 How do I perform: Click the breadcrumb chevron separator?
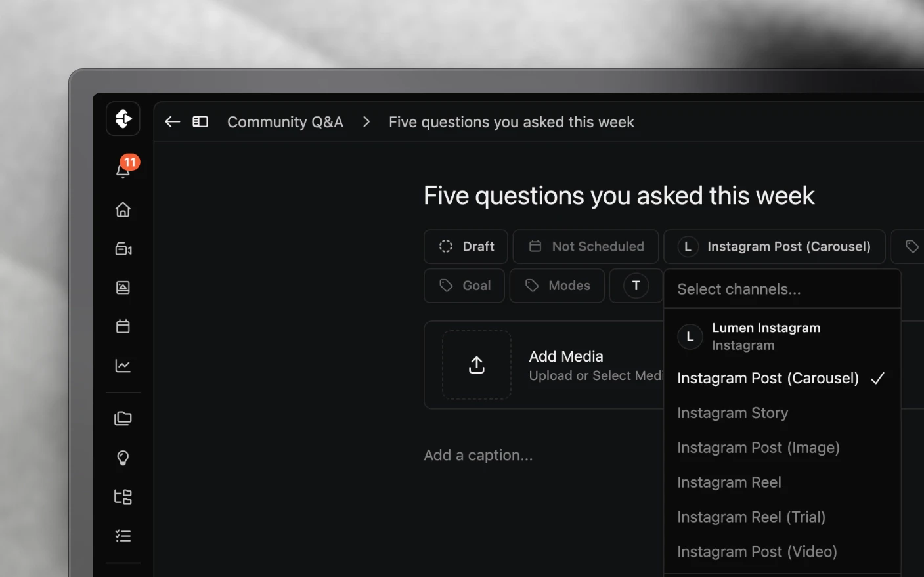tap(366, 122)
